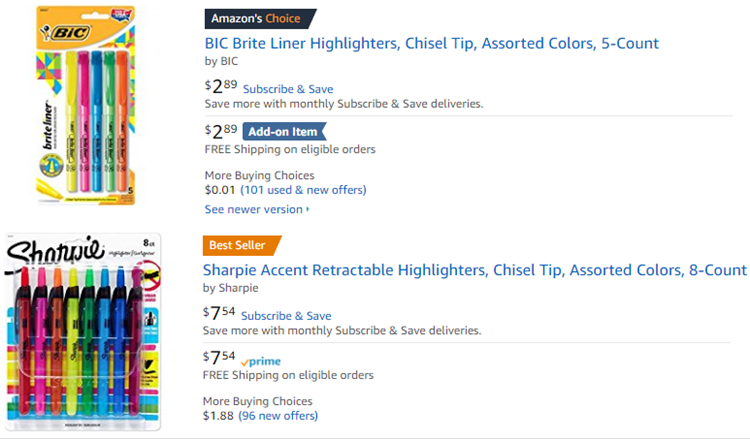Click the Prime logo beside $7.54
Image resolution: width=750 pixels, height=439 pixels.
pos(261,362)
